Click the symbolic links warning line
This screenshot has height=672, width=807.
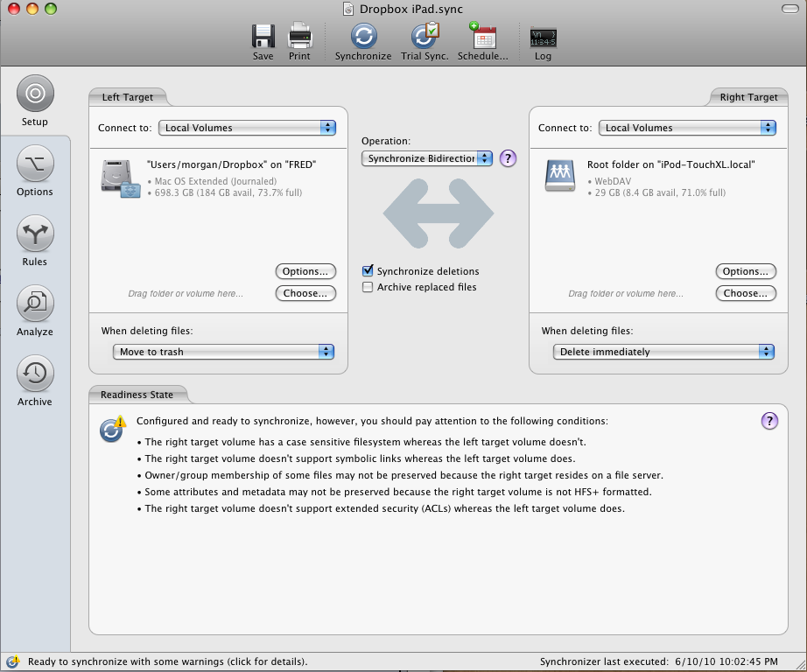coord(356,458)
